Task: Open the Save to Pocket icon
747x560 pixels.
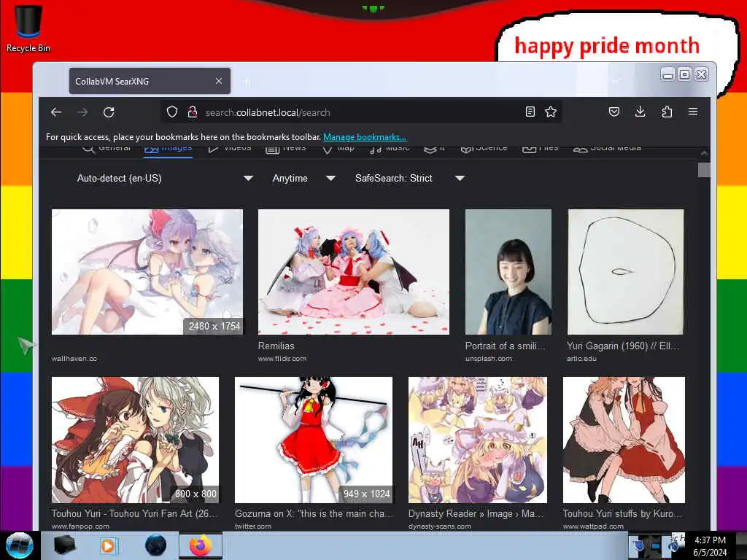Action: pyautogui.click(x=614, y=112)
